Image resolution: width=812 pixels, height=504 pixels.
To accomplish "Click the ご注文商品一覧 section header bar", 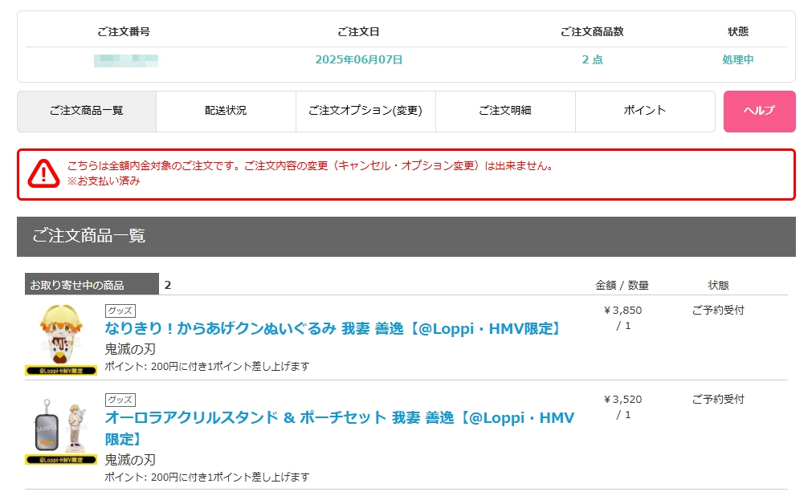I will (x=406, y=237).
